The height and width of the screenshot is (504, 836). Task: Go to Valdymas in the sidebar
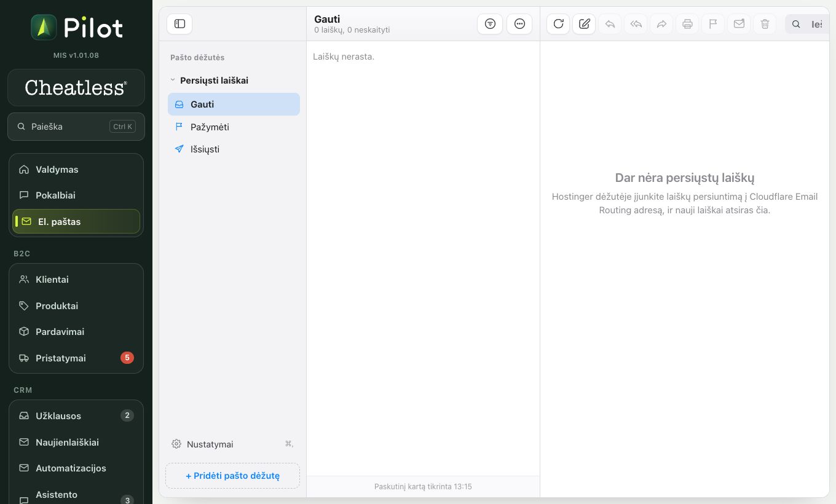click(76, 170)
